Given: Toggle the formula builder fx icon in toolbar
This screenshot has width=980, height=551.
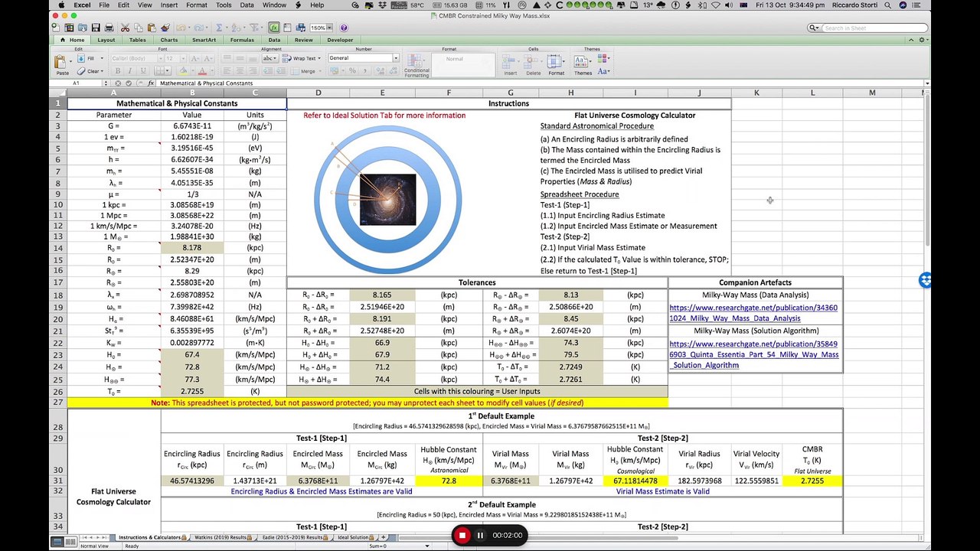Looking at the screenshot, I should 274,28.
